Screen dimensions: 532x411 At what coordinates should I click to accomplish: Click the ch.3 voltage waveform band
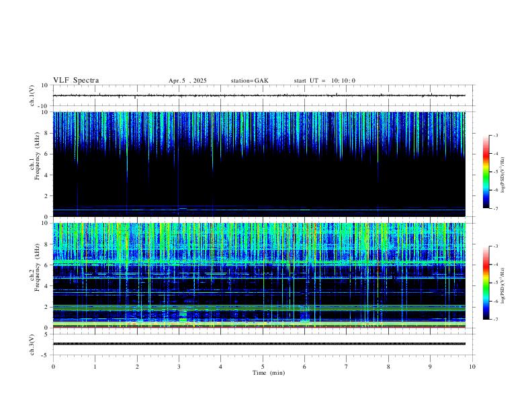pyautogui.click(x=259, y=344)
